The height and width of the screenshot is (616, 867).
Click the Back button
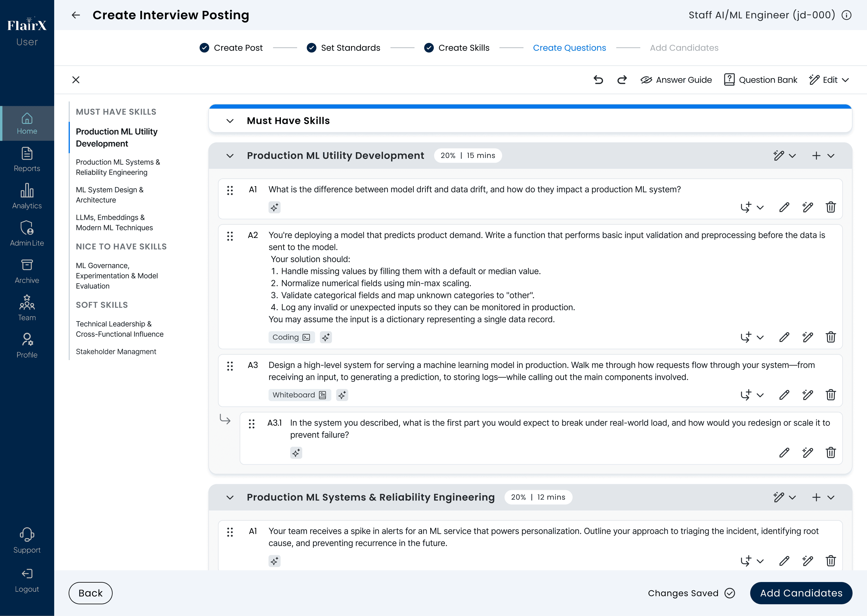coord(90,593)
